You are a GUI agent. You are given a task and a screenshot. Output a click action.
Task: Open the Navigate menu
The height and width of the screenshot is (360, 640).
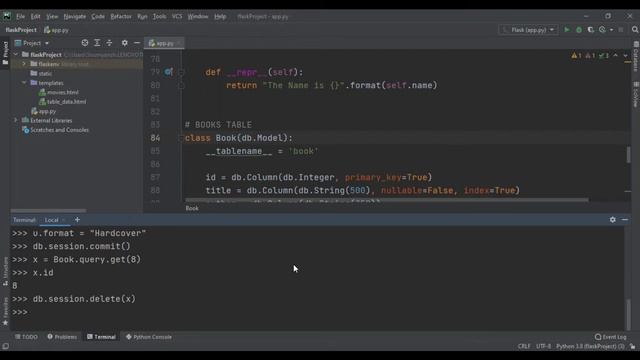pos(75,17)
